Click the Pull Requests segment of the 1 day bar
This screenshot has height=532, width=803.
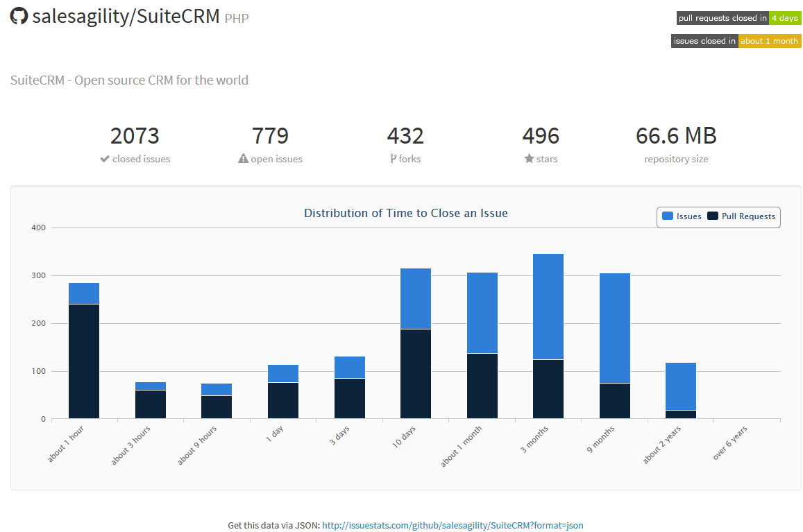click(283, 400)
